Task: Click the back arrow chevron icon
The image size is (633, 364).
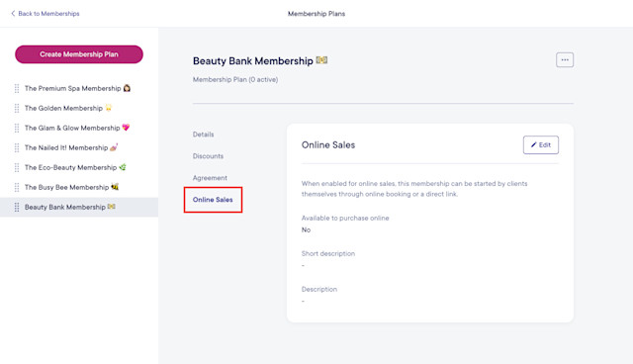Action: [x=13, y=13]
